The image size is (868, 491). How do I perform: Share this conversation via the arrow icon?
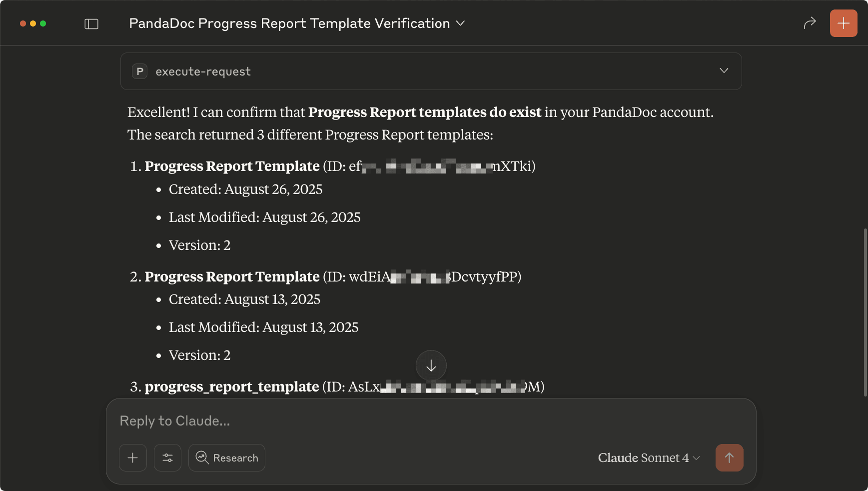tap(809, 22)
